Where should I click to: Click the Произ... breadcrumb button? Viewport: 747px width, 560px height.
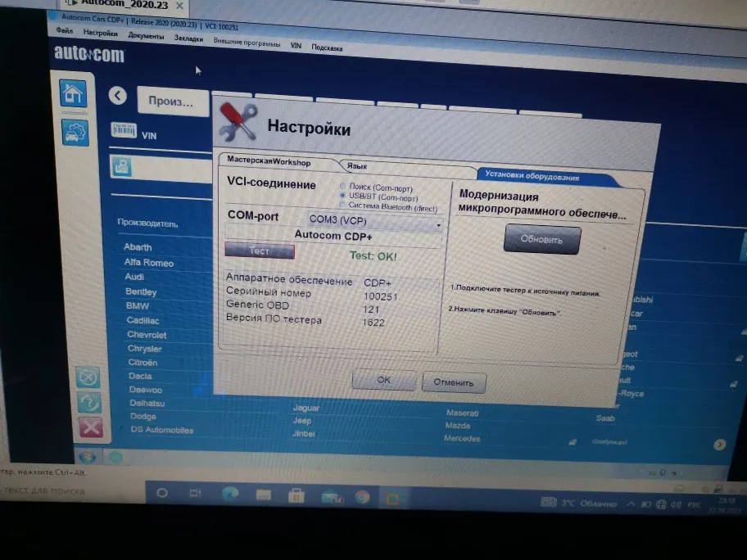coord(173,102)
